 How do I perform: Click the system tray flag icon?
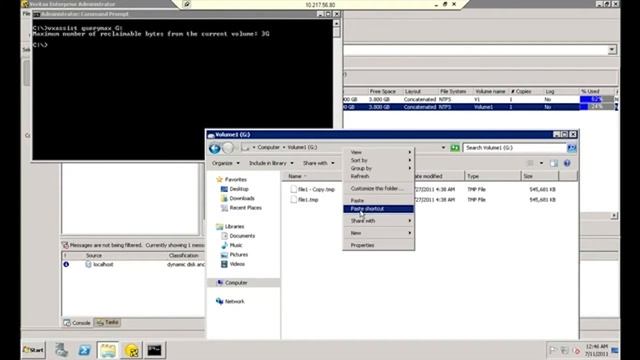pos(552,351)
